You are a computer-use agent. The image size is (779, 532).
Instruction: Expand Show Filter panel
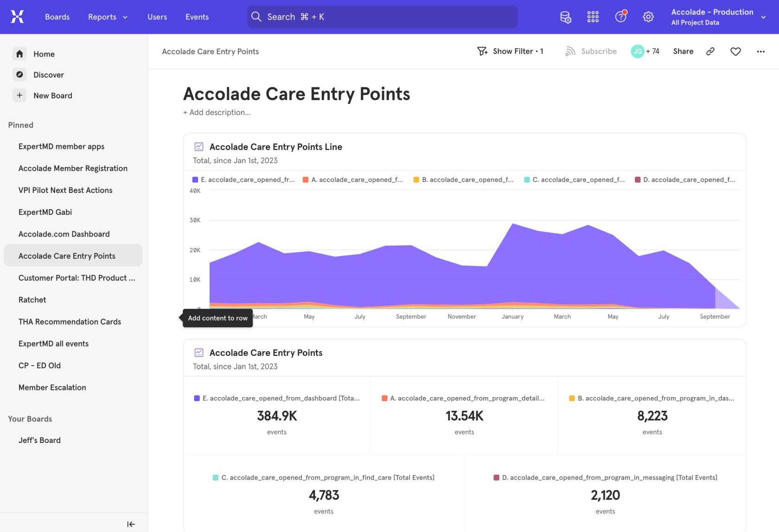pyautogui.click(x=510, y=51)
